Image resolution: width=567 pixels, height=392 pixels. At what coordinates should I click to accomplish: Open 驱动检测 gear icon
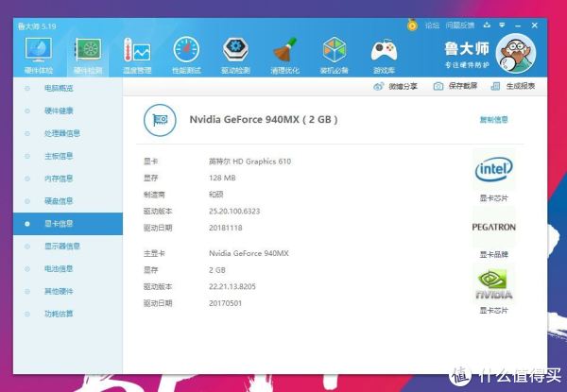[x=235, y=49]
